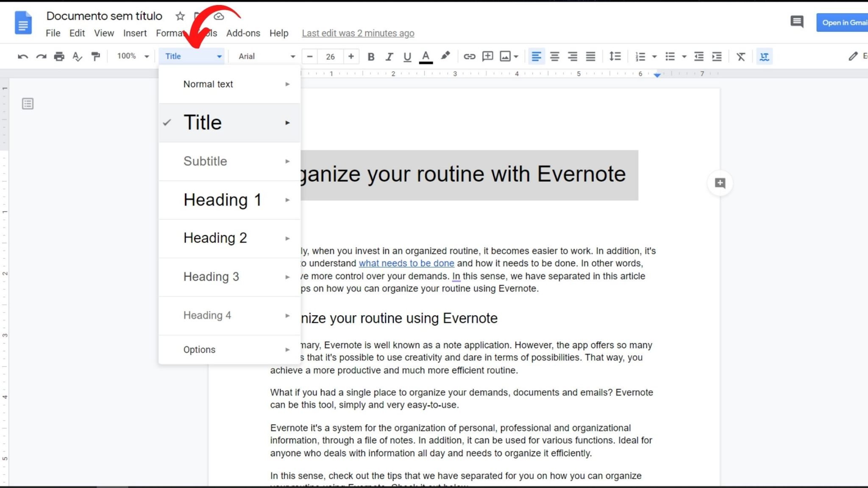Increase indent of paragraph
Viewport: 868px width, 488px height.
tap(717, 56)
